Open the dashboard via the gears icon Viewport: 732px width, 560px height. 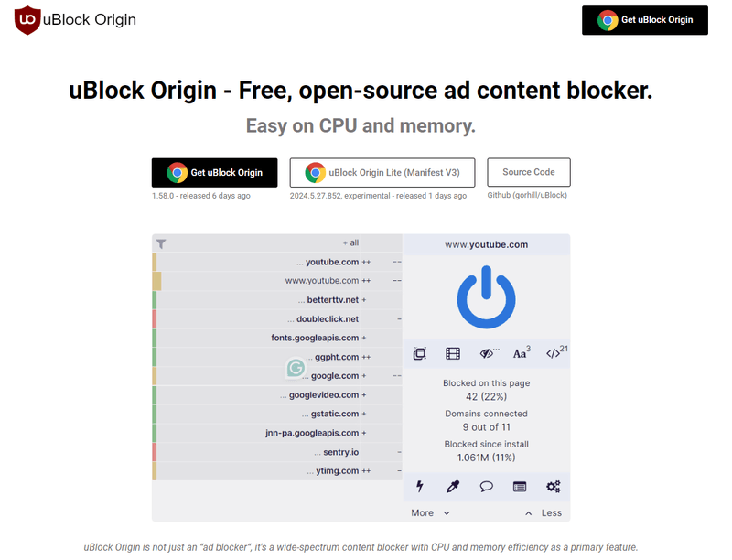(553, 486)
